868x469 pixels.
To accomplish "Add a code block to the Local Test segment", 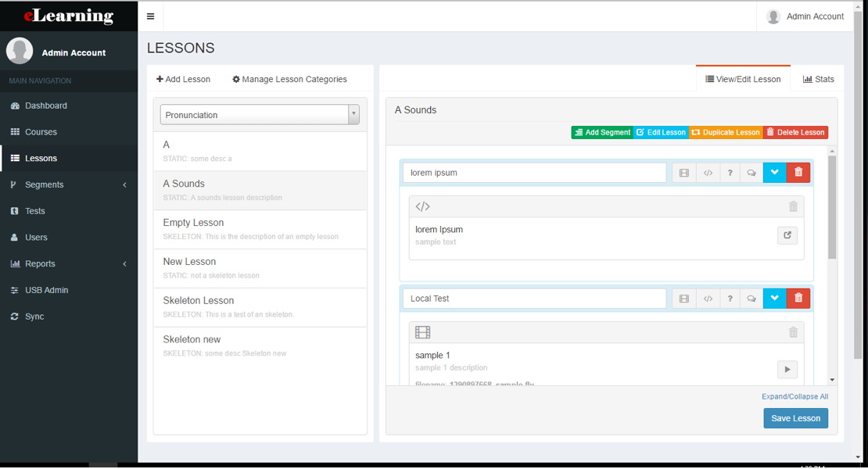I will (x=708, y=298).
